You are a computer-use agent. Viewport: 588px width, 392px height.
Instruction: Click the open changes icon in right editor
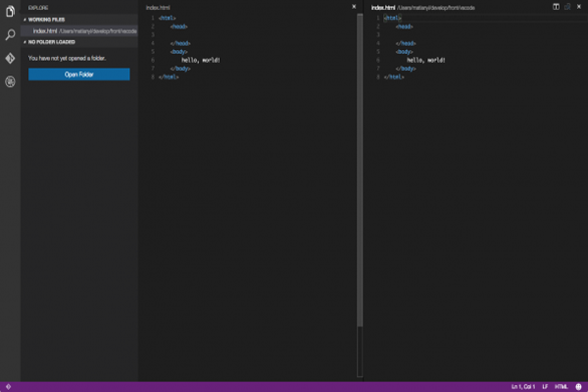point(566,6)
